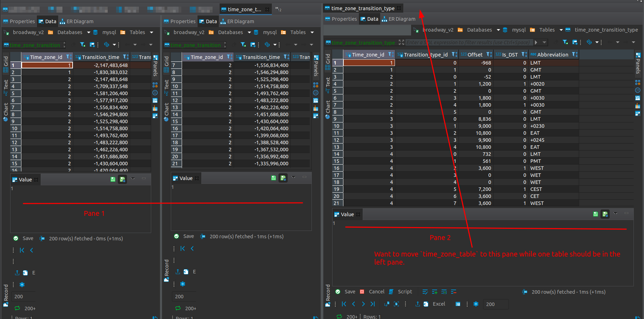This screenshot has width=644, height=319.
Task: Show hidden editor tabs list
Action: [278, 9]
